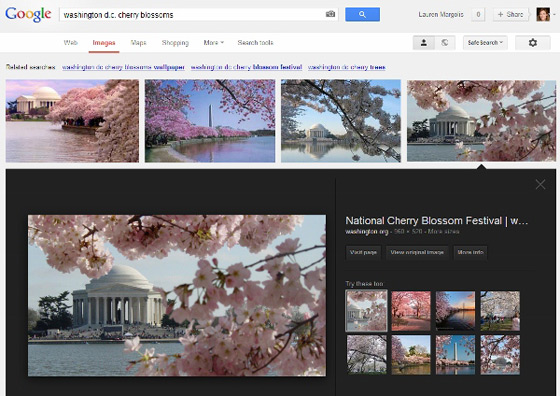Open the notifications count box

tap(478, 14)
